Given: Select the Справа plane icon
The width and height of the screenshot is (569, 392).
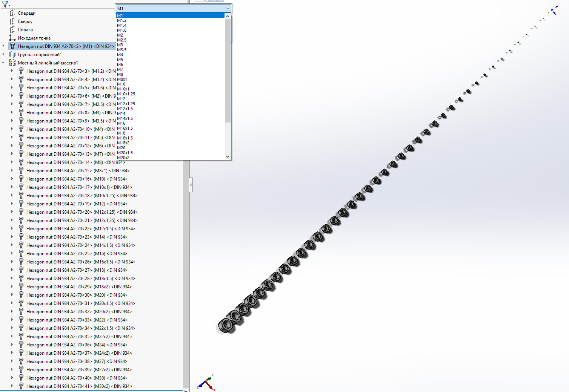Looking at the screenshot, I should pyautogui.click(x=12, y=29).
